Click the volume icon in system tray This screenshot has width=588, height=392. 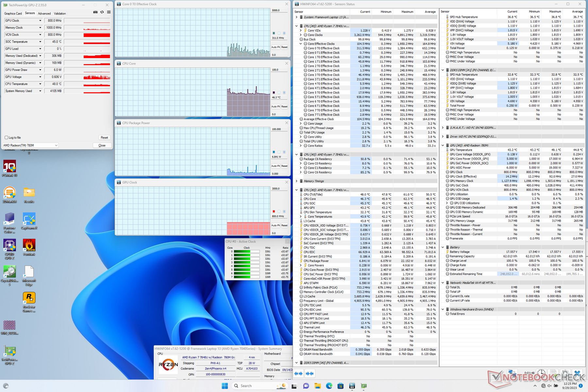click(x=549, y=386)
